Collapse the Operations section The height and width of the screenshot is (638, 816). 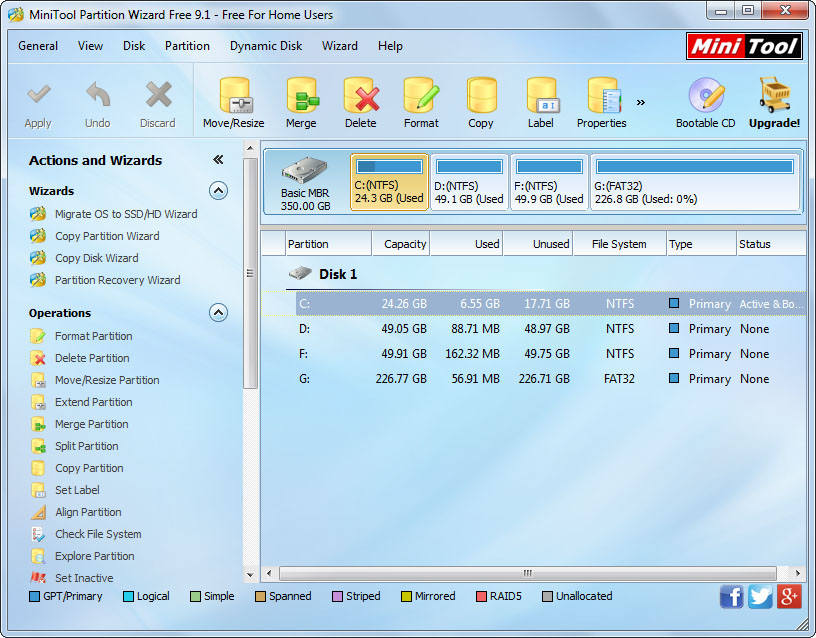pos(218,313)
